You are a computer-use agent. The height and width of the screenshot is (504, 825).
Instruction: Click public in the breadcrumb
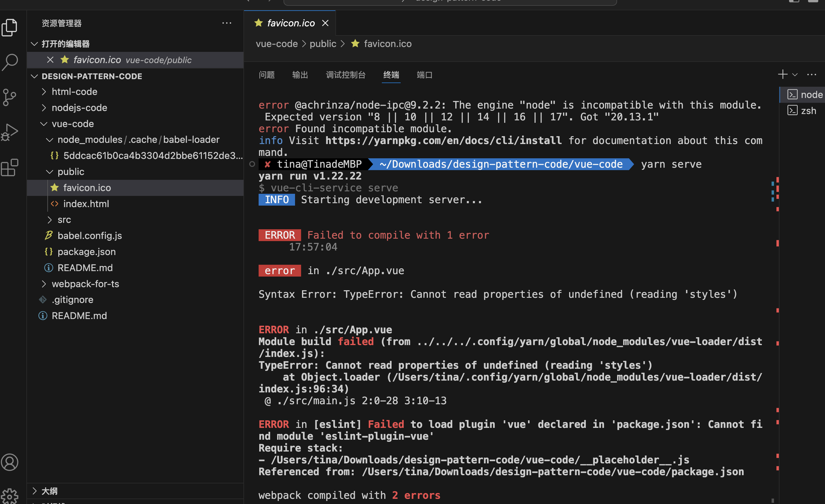[x=323, y=44]
